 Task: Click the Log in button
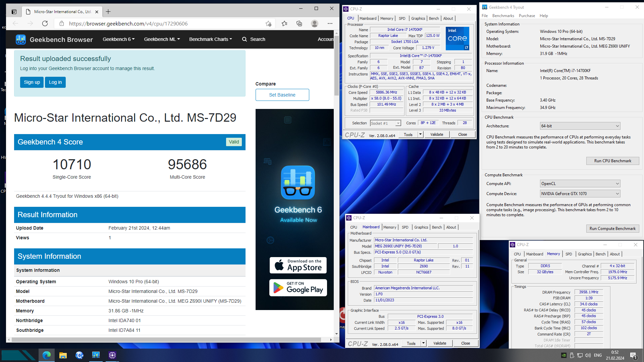tap(55, 82)
